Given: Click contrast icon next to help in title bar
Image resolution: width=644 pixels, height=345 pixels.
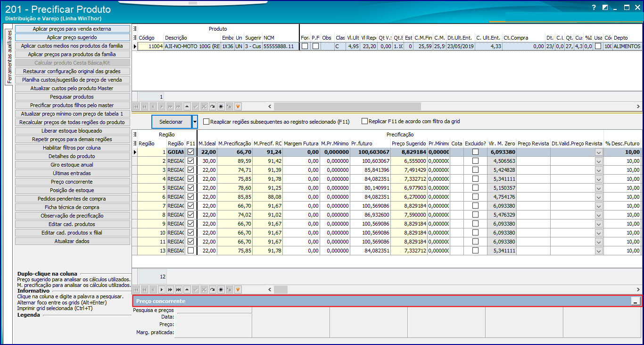Looking at the screenshot, I should (x=605, y=8).
